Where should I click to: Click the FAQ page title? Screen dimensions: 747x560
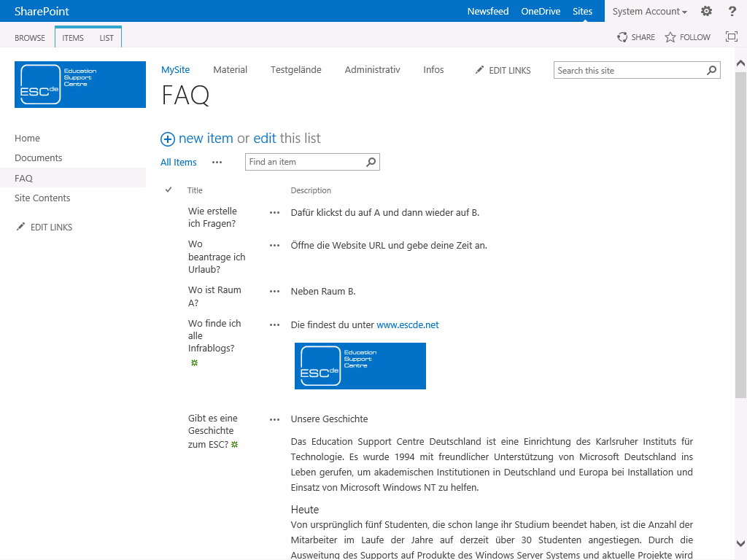coord(185,96)
